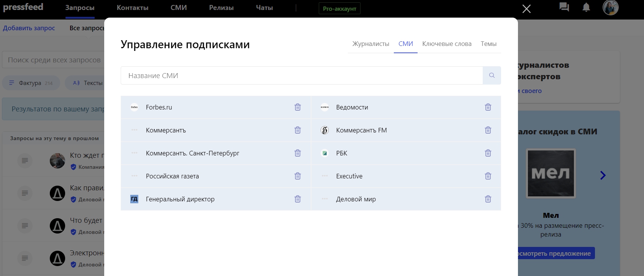This screenshot has width=644, height=276.
Task: Click the Добавить запрос link
Action: [29, 28]
